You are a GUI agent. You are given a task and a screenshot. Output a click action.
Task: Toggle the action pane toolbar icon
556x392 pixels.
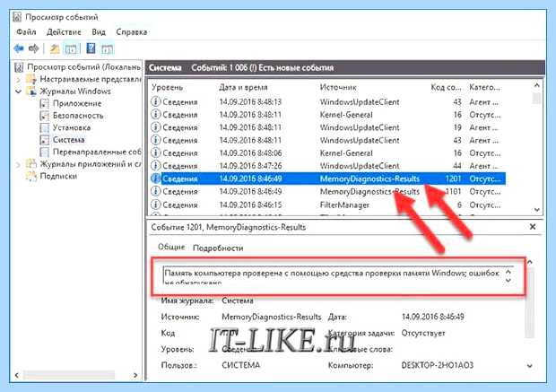pyautogui.click(x=107, y=48)
